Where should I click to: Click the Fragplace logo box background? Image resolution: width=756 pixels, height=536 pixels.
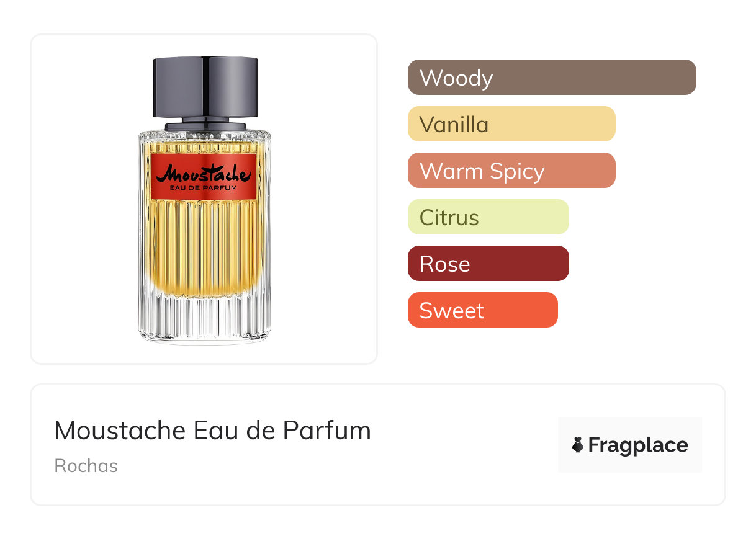(630, 445)
